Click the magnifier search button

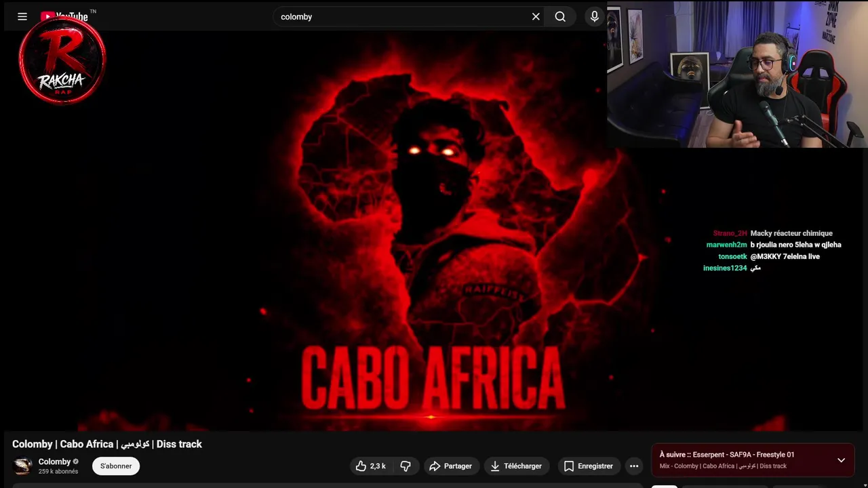[x=560, y=17]
